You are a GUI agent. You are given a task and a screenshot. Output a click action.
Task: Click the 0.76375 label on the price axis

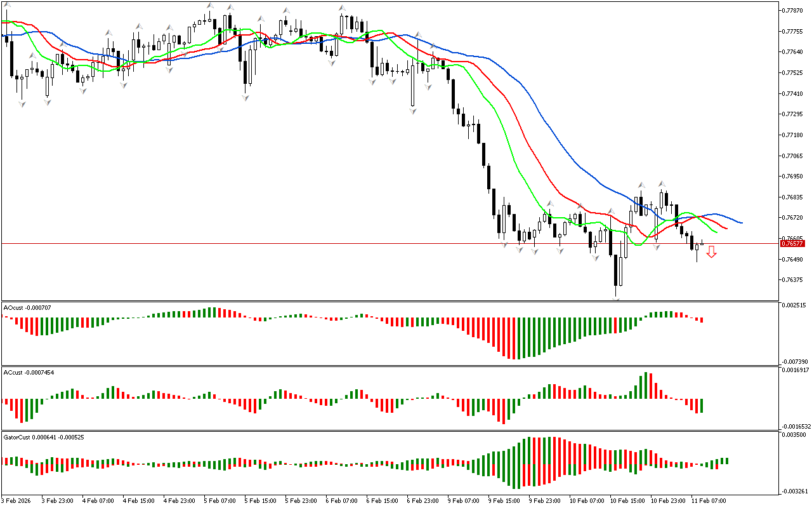coord(793,280)
